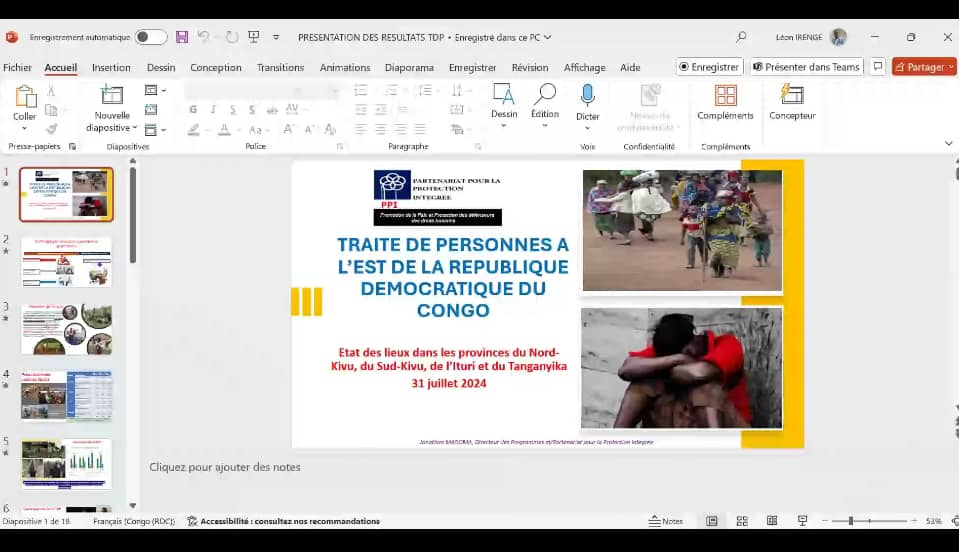959x552 pixels.
Task: Click the PowerPoint app icon in title bar
Action: 12,37
